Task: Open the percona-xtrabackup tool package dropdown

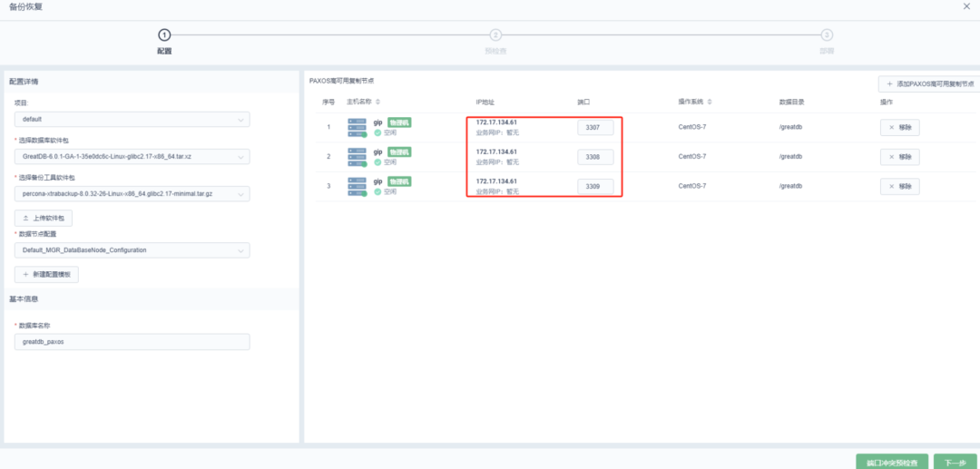Action: pos(132,193)
